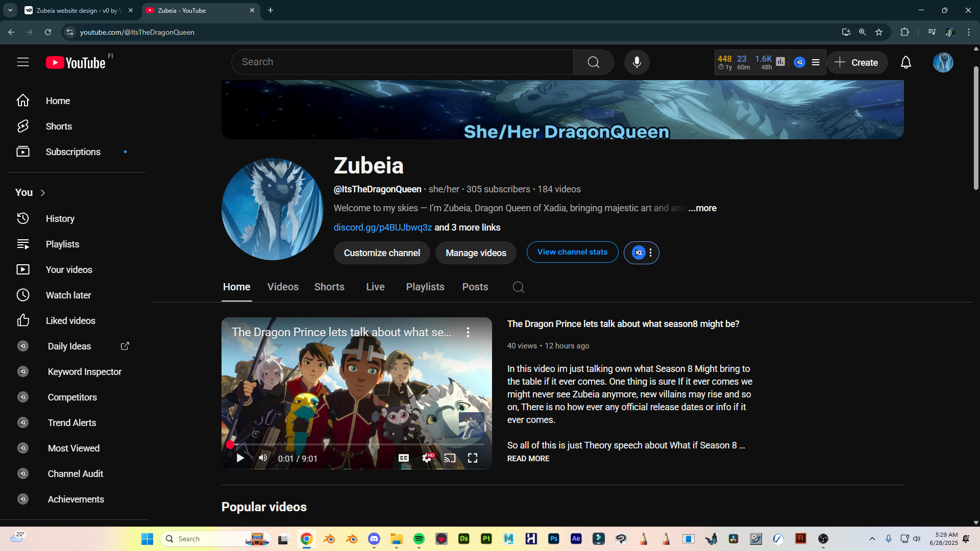Open the discord.gg/p4BUJbwq3z link
Image resolution: width=980 pixels, height=551 pixels.
point(382,228)
